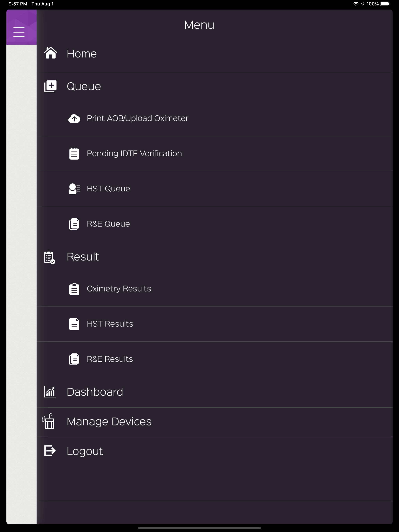Select R&E Results entry
Image resolution: width=399 pixels, height=532 pixels.
215,359
